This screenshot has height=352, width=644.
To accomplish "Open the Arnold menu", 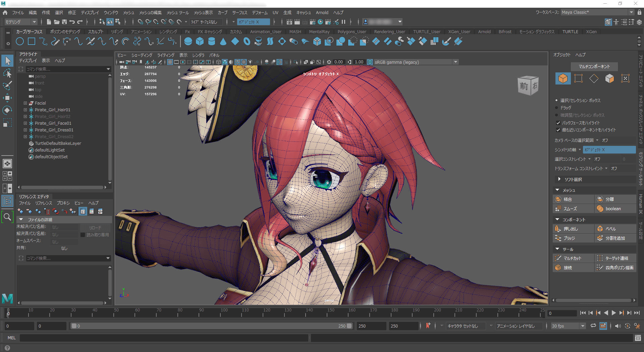I will pos(322,12).
